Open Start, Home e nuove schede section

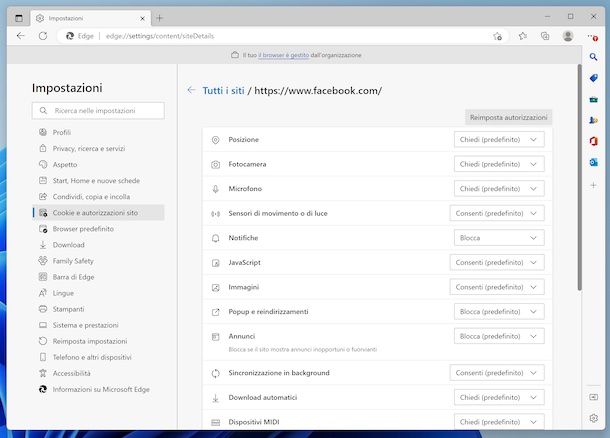point(98,180)
